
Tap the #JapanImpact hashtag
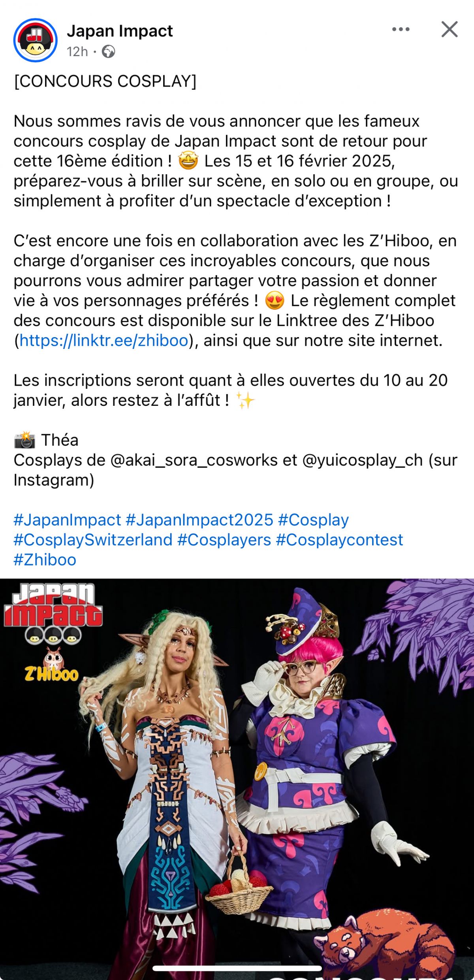click(67, 520)
